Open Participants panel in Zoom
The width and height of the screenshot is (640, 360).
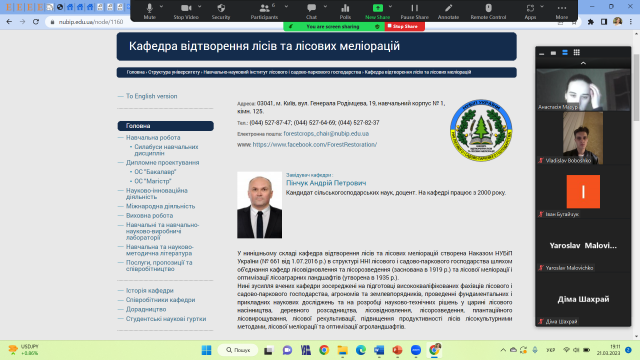[264, 11]
